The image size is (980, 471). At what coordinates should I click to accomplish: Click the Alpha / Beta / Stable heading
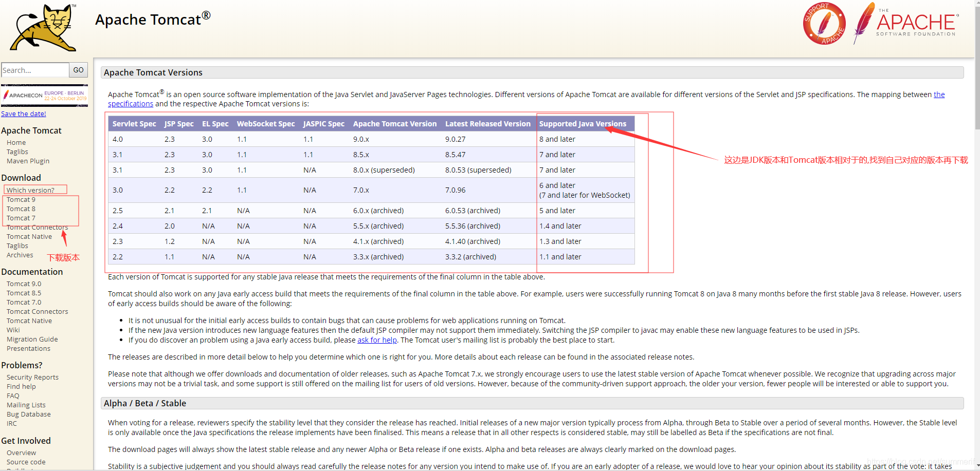tap(145, 403)
